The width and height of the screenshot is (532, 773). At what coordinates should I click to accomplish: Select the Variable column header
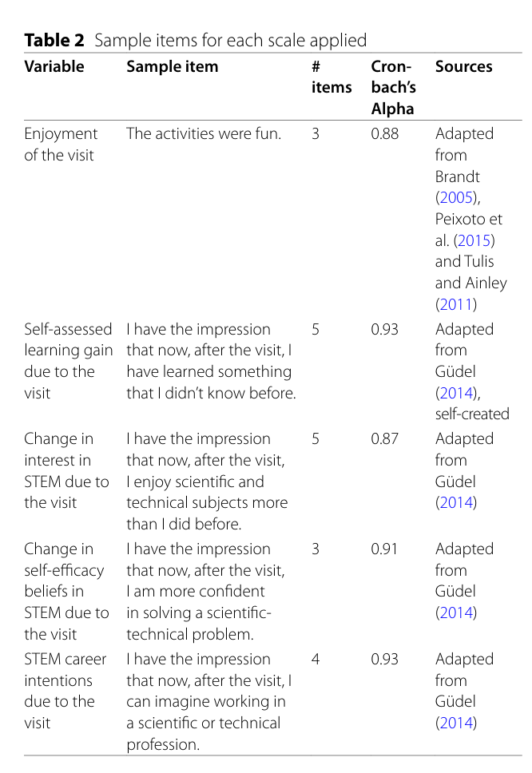coord(54,66)
